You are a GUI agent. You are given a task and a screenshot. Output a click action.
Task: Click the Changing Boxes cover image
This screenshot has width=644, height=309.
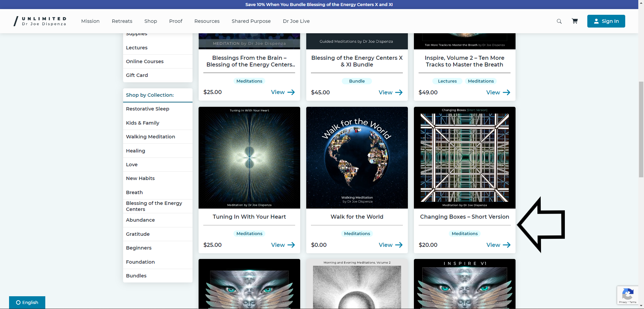[x=465, y=158]
